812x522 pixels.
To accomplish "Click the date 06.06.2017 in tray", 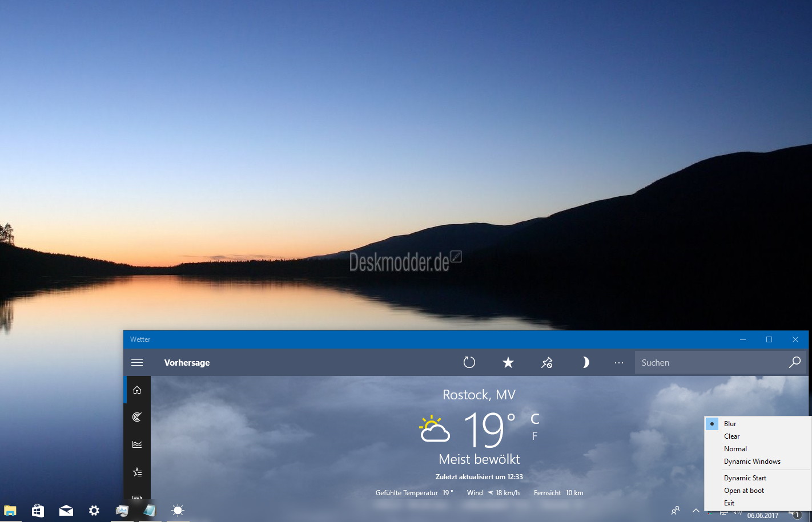I will tap(762, 515).
